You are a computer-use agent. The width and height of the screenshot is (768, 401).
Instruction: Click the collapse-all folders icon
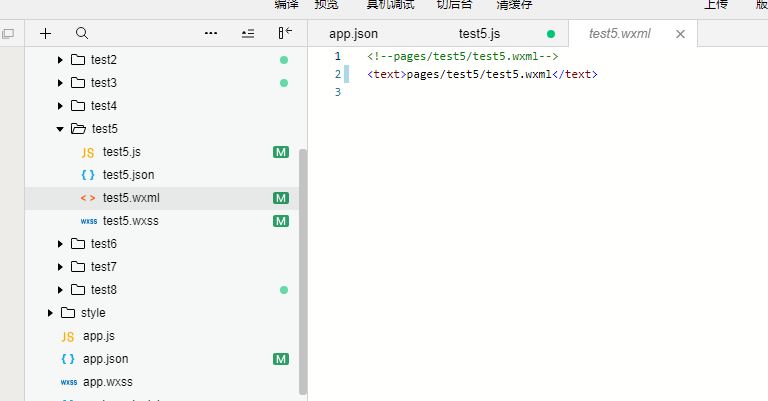[248, 33]
